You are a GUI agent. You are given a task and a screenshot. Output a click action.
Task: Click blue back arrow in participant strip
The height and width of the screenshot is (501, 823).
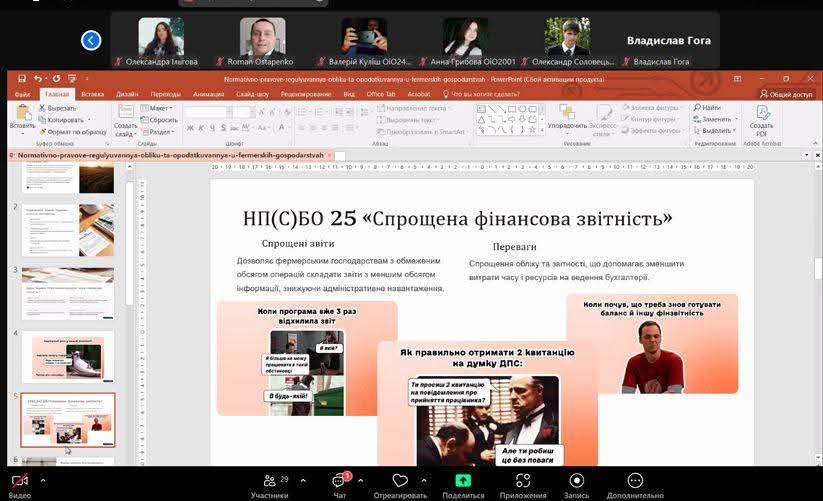(x=91, y=40)
